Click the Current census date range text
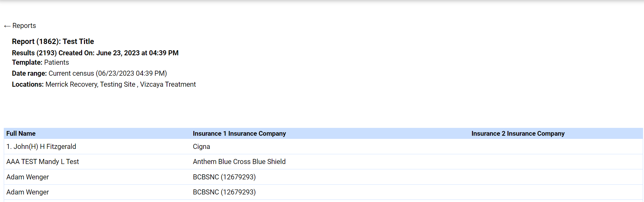 [71, 73]
